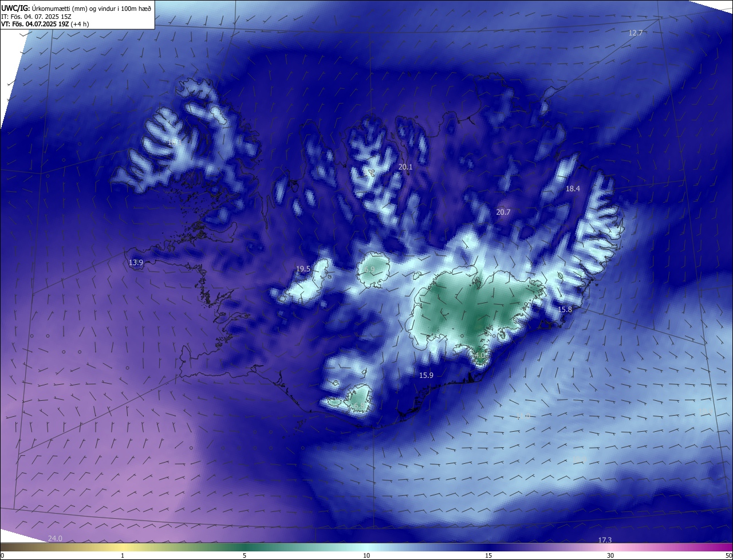Click the 6.9 value on the glacier

(x=369, y=269)
